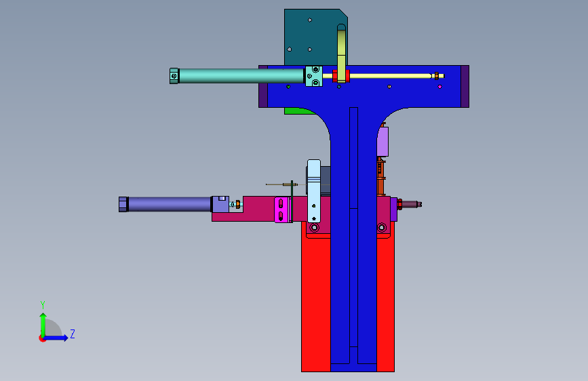Screen dimensions: 588x381
Task: Click the left bolt on crimson plate
Action: tap(314, 228)
